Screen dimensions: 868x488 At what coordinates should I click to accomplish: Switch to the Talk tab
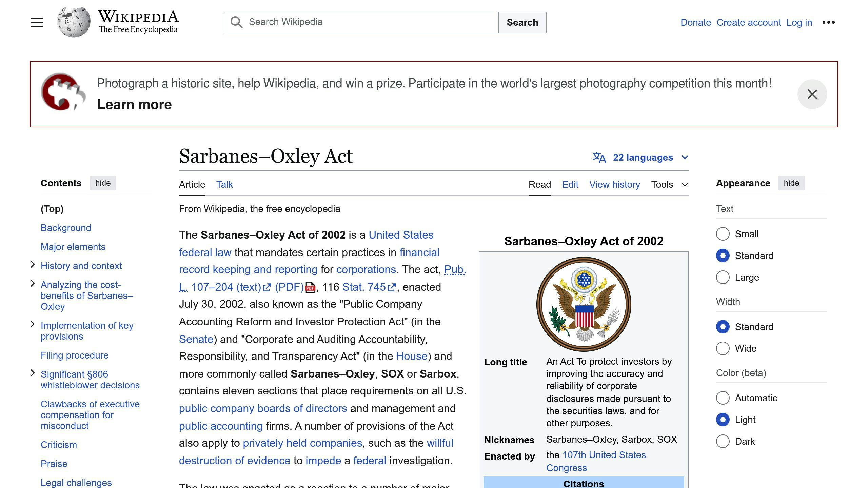224,184
